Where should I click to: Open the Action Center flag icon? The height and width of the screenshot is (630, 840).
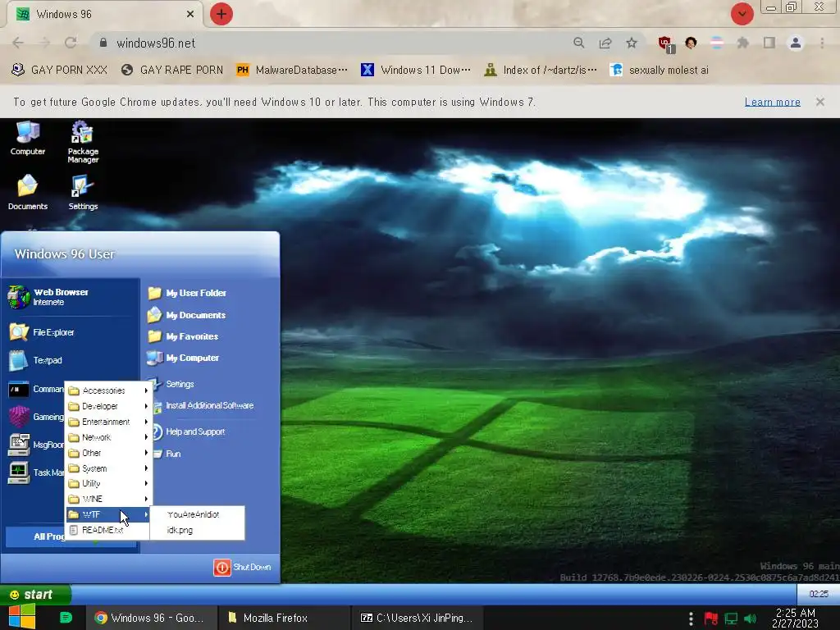[711, 619]
